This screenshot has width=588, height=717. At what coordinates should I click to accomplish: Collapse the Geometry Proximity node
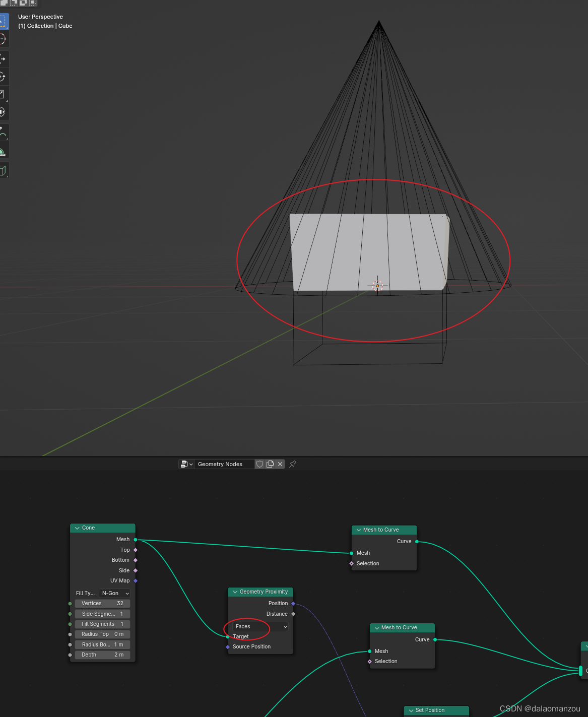235,592
